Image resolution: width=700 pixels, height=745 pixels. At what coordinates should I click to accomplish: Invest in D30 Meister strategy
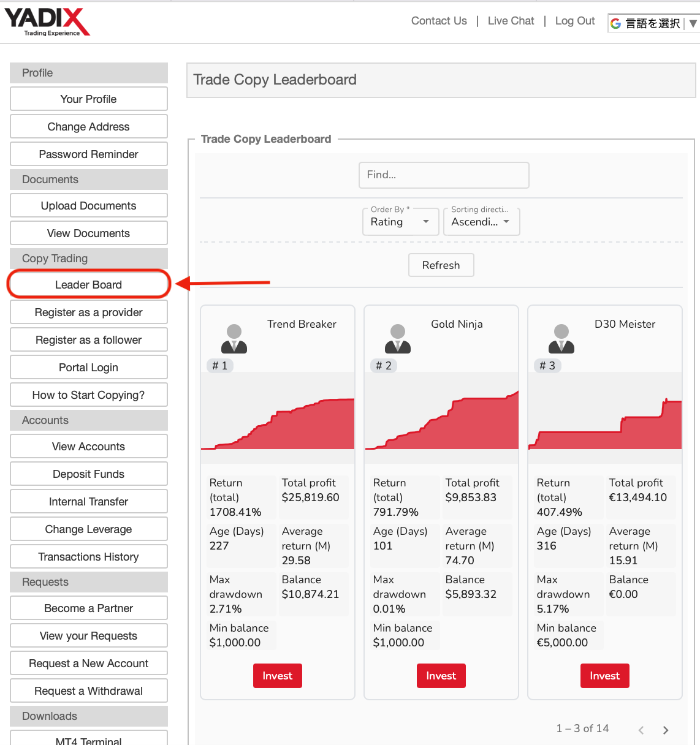click(x=605, y=676)
